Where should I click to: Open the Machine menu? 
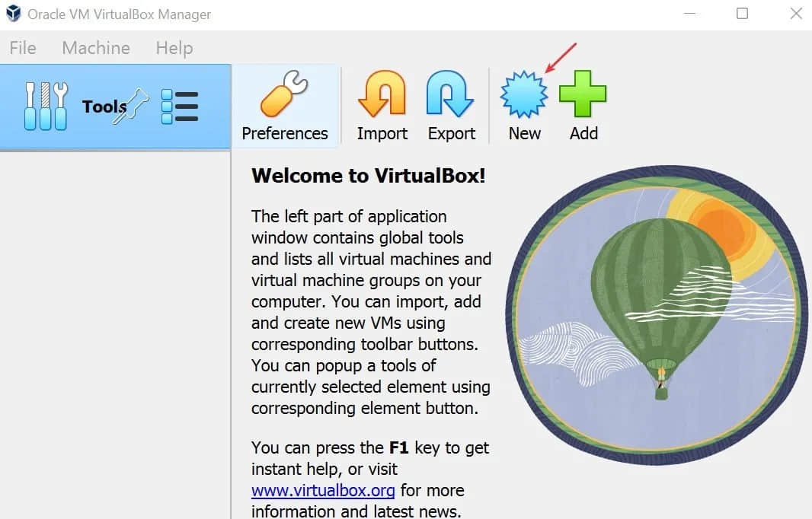point(96,48)
